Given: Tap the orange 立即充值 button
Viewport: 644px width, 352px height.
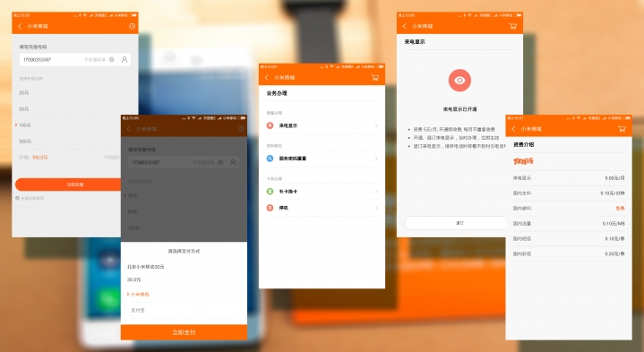Looking at the screenshot, I should click(68, 185).
